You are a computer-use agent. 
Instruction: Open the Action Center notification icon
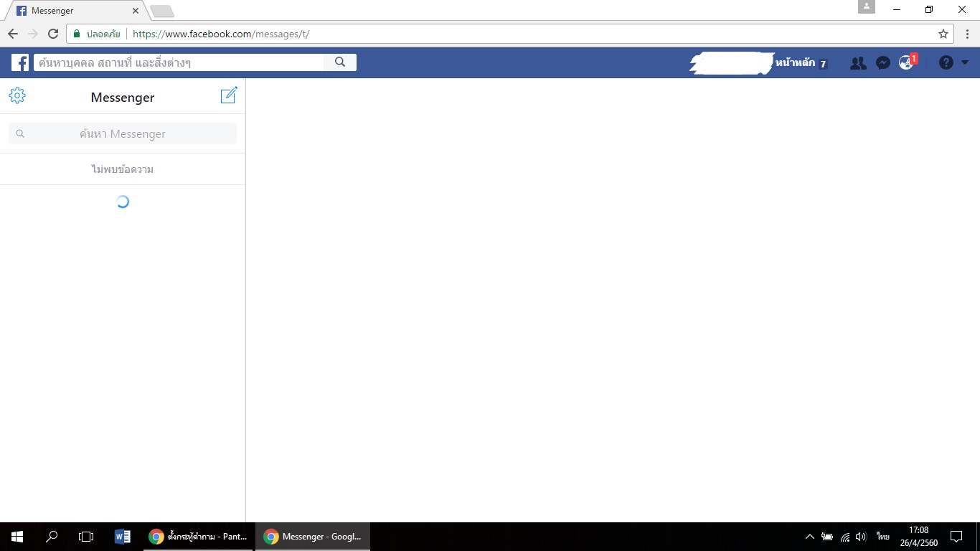click(956, 536)
